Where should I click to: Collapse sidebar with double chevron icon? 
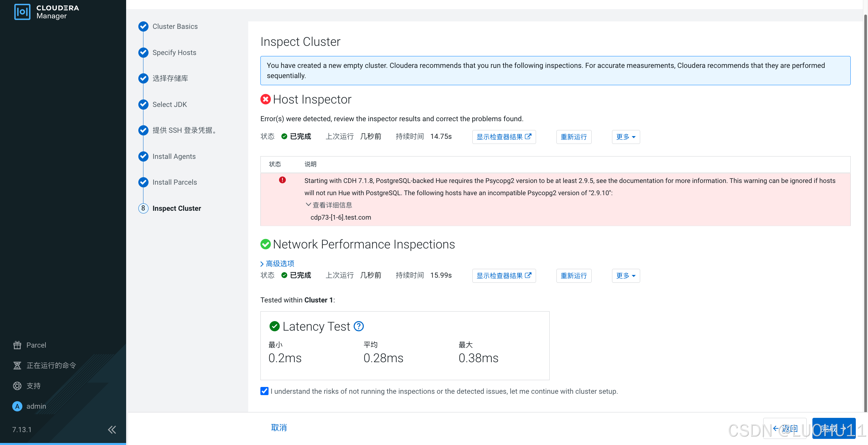point(112,430)
